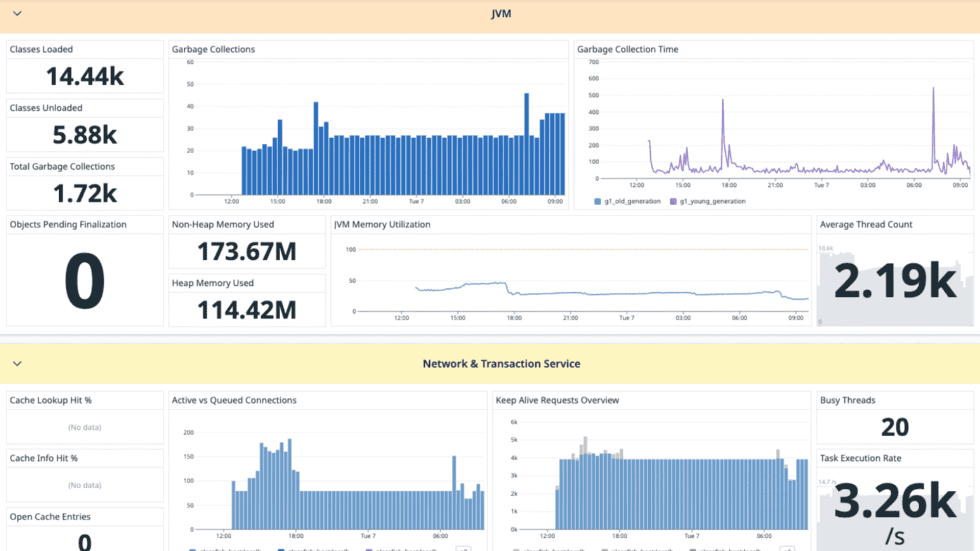Image resolution: width=980 pixels, height=551 pixels.
Task: Click the 3.26k /s task execution rate value
Action: point(895,513)
